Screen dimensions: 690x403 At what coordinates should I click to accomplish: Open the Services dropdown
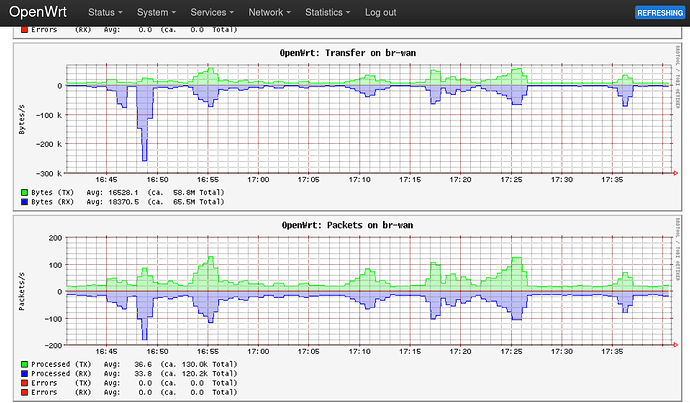(x=213, y=13)
